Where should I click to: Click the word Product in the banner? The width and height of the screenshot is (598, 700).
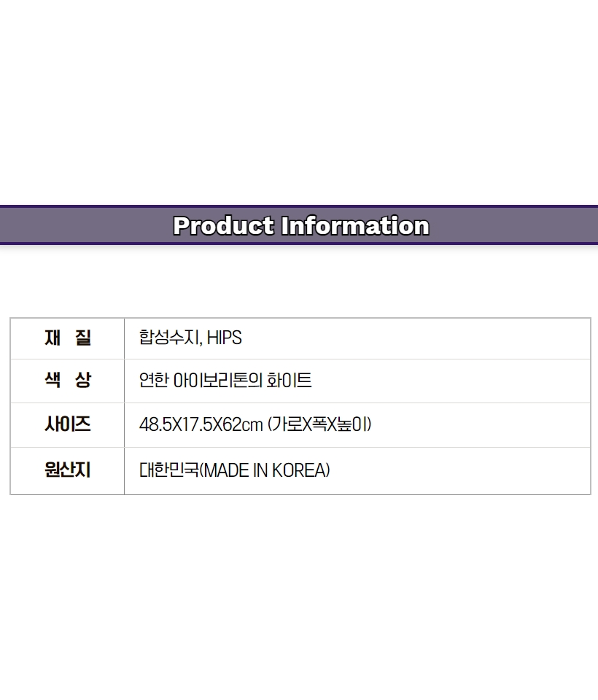click(x=223, y=225)
